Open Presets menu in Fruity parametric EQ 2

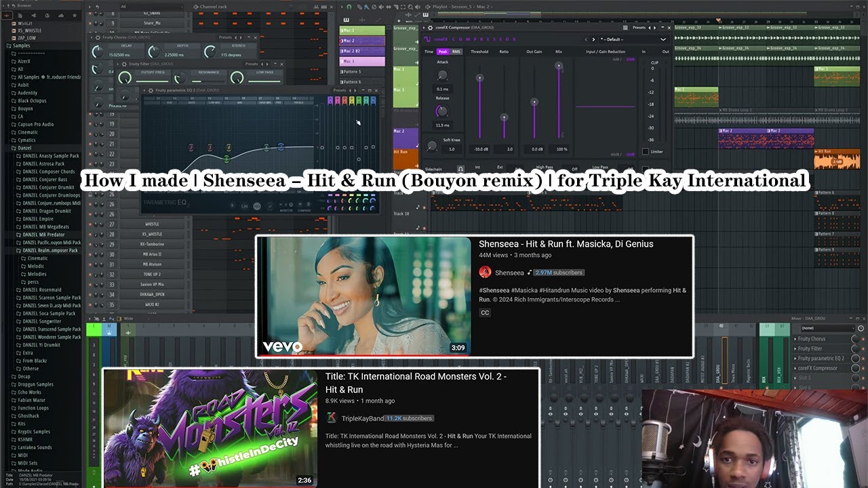(x=340, y=90)
